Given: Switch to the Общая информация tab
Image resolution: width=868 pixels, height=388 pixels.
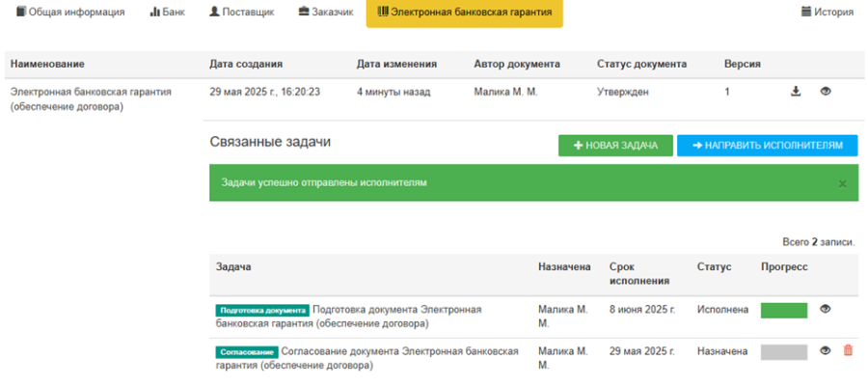Looking at the screenshot, I should [70, 13].
